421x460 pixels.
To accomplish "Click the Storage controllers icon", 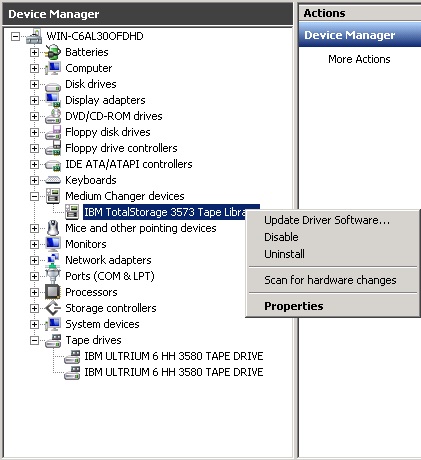I will [53, 308].
